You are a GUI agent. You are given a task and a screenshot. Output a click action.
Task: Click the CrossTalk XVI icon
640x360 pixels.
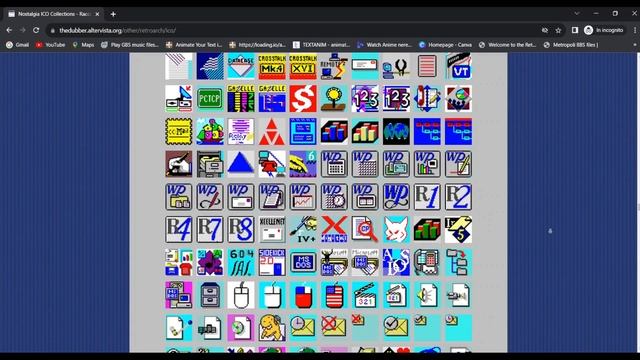click(x=303, y=66)
